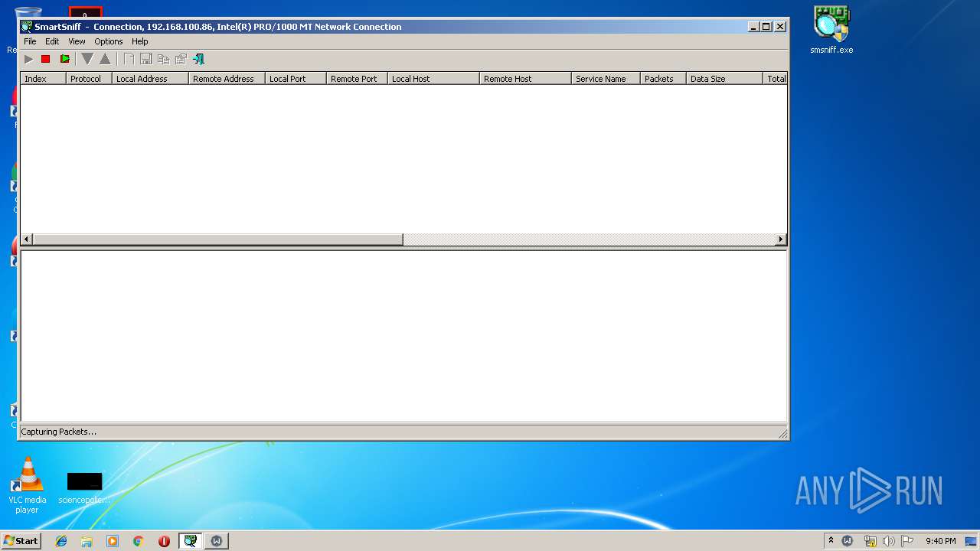Click the SmartSniff taskbar button
The height and width of the screenshot is (551, 980).
(190, 541)
